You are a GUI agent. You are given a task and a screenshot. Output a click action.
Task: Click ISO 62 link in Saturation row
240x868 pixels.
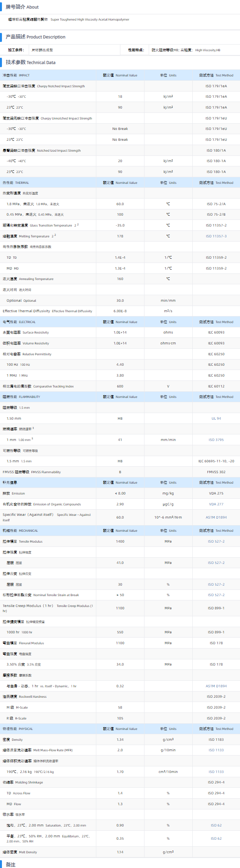click(x=216, y=825)
